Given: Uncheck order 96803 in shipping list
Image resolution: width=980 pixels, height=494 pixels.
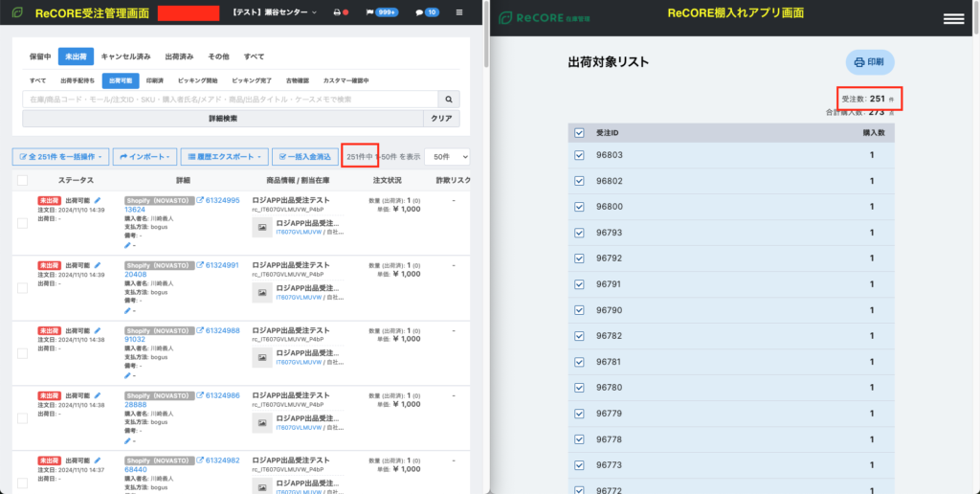Looking at the screenshot, I should 579,155.
